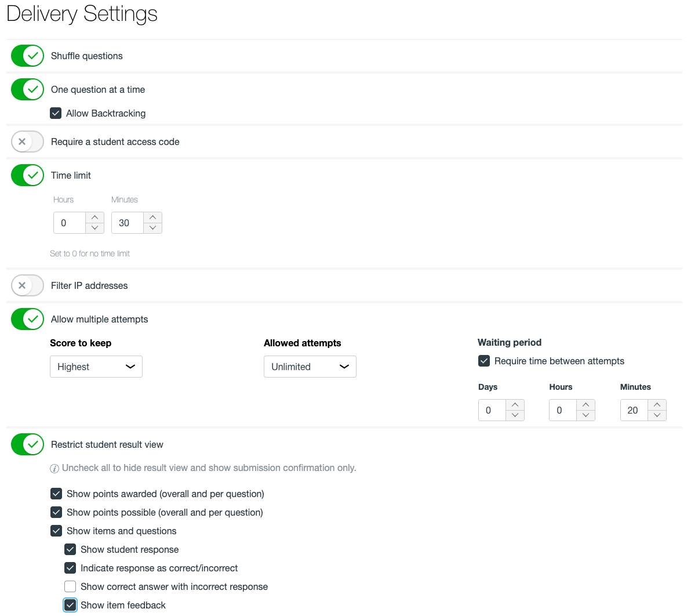This screenshot has width=691, height=616.
Task: Uncheck Show student response checkbox
Action: (x=70, y=549)
